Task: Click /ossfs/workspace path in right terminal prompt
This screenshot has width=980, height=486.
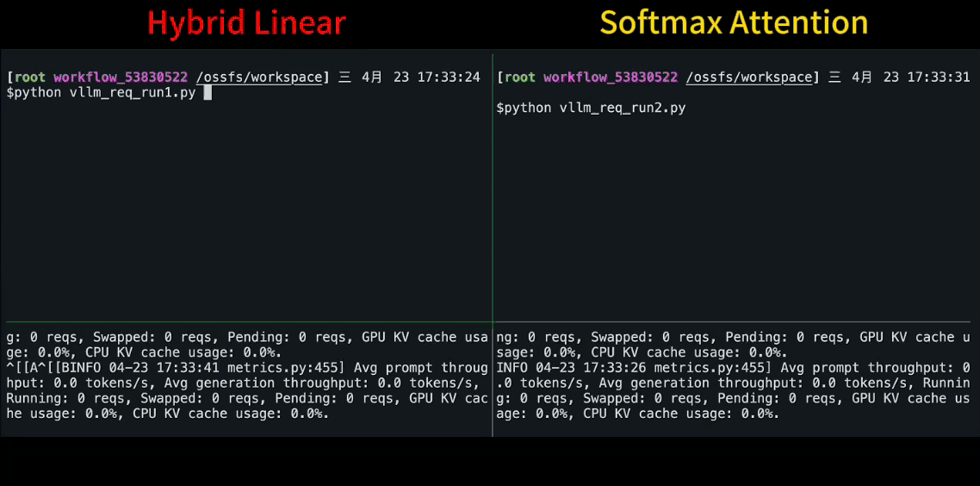Action: click(748, 78)
